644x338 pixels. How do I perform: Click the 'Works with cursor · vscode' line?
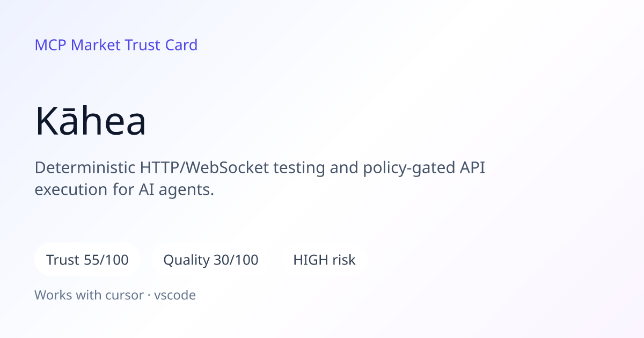point(115,295)
